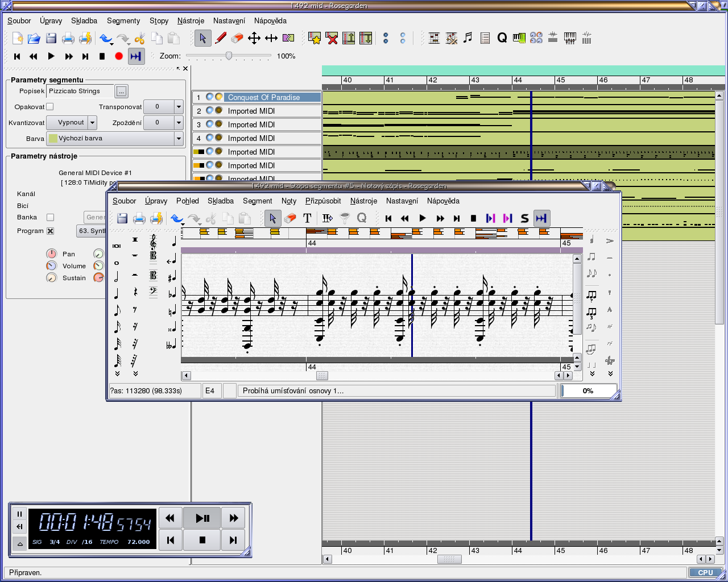This screenshot has width=728, height=582.
Task: Open Stopy menu
Action: tap(159, 20)
